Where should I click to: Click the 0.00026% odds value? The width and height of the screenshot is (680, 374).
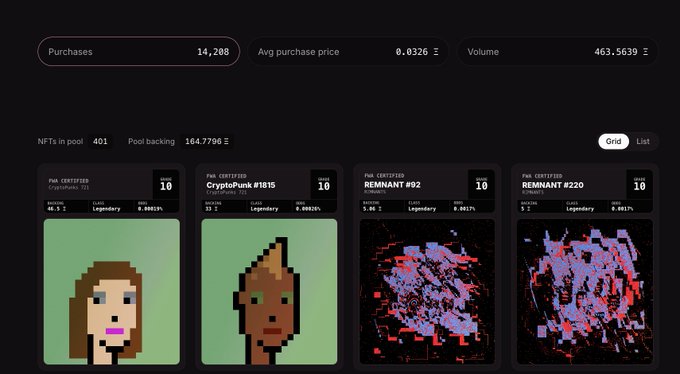point(308,209)
